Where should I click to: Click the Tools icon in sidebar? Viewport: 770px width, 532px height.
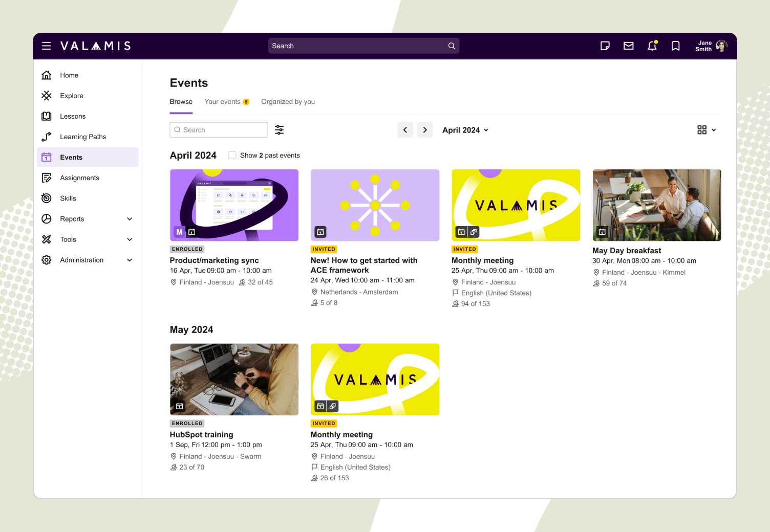47,239
